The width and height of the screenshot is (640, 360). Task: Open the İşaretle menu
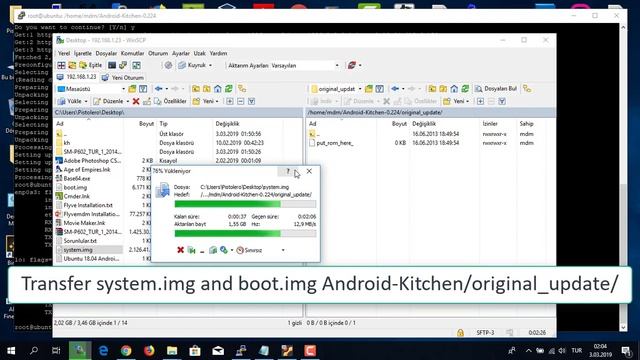[83, 53]
